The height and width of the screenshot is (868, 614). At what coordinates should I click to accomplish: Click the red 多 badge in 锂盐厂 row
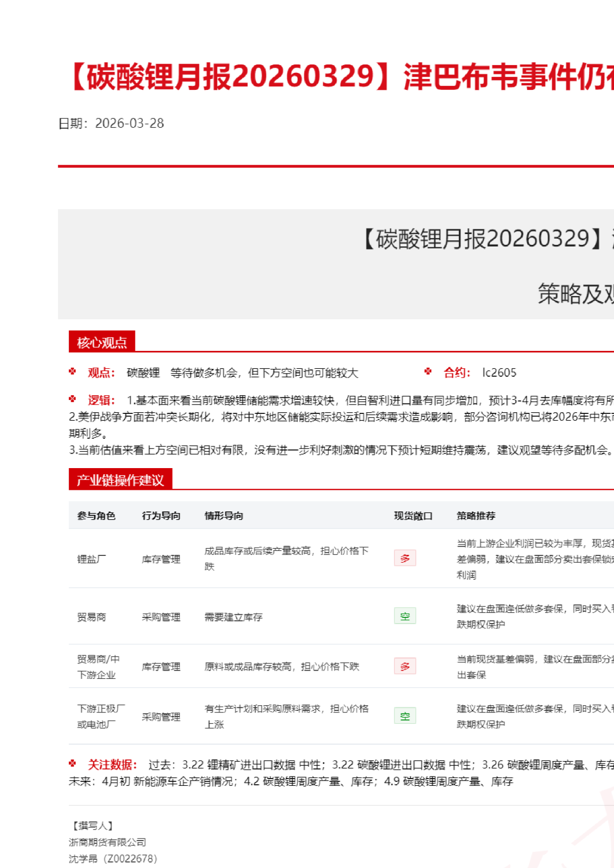(x=405, y=558)
